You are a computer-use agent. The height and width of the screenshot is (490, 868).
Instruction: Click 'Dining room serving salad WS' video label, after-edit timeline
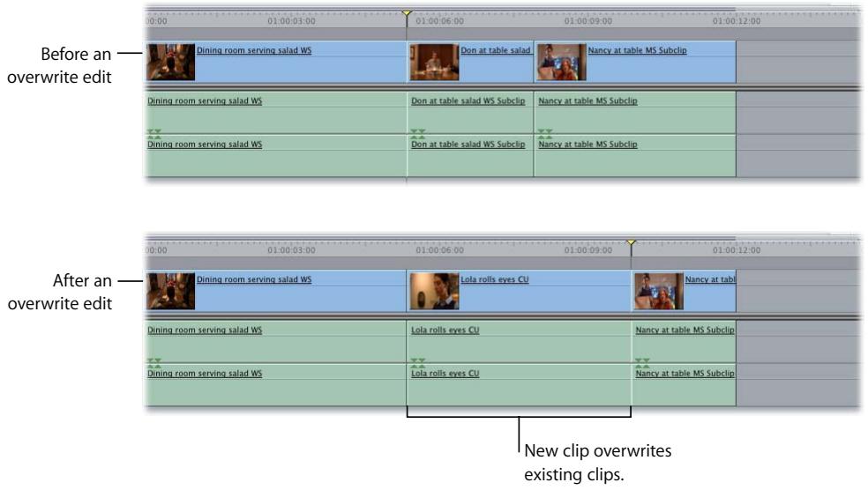pyautogui.click(x=254, y=279)
